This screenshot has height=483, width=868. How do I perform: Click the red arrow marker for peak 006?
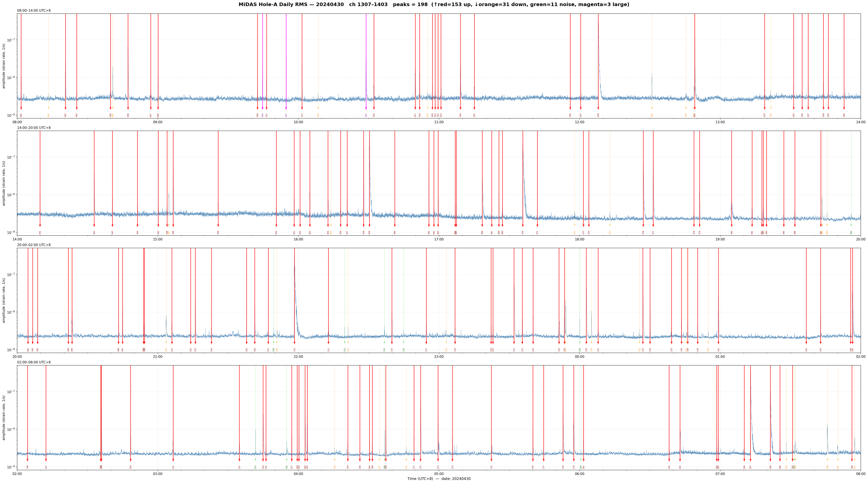pyautogui.click(x=128, y=108)
